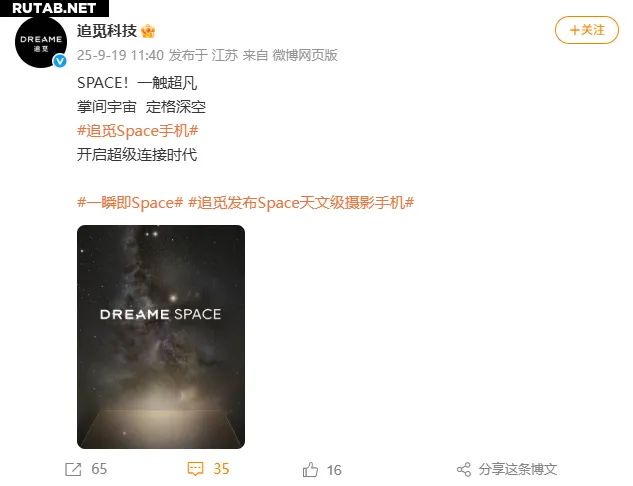Open the DREAME round profile avatar
This screenshot has height=486, width=633.
tap(41, 43)
